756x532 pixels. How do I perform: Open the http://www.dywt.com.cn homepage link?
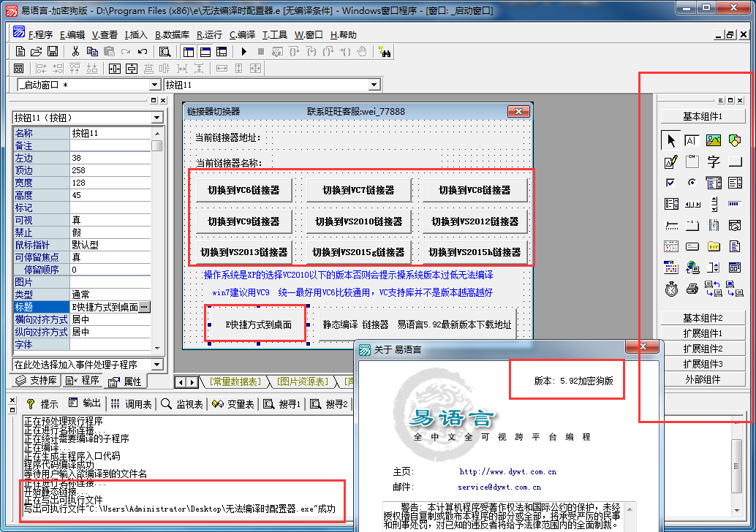(x=507, y=472)
